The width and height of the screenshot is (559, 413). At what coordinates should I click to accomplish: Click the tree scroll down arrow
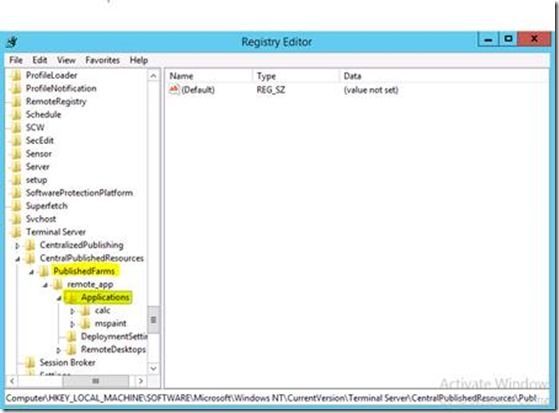click(153, 368)
